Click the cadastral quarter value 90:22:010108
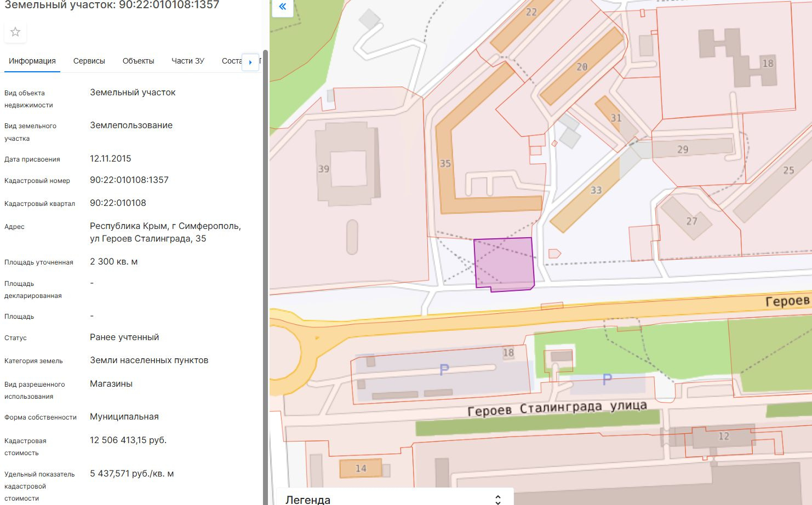812x505 pixels. click(x=118, y=203)
